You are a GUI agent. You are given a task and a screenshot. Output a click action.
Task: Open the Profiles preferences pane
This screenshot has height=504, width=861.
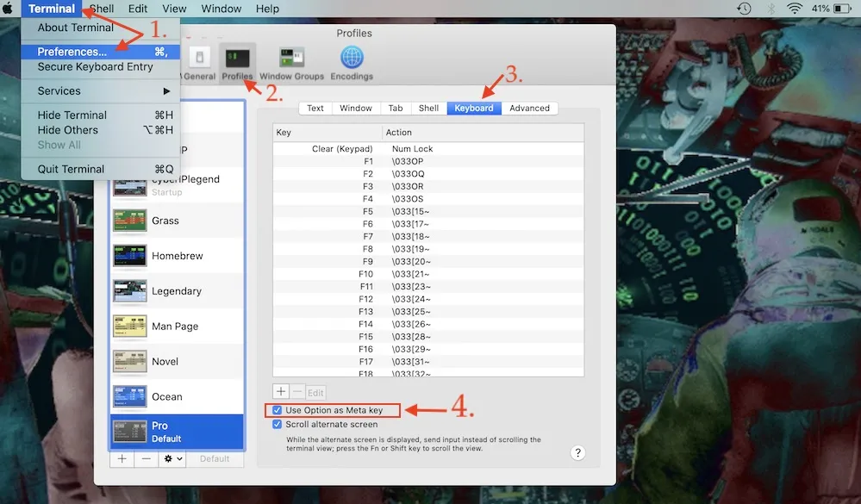pyautogui.click(x=237, y=64)
